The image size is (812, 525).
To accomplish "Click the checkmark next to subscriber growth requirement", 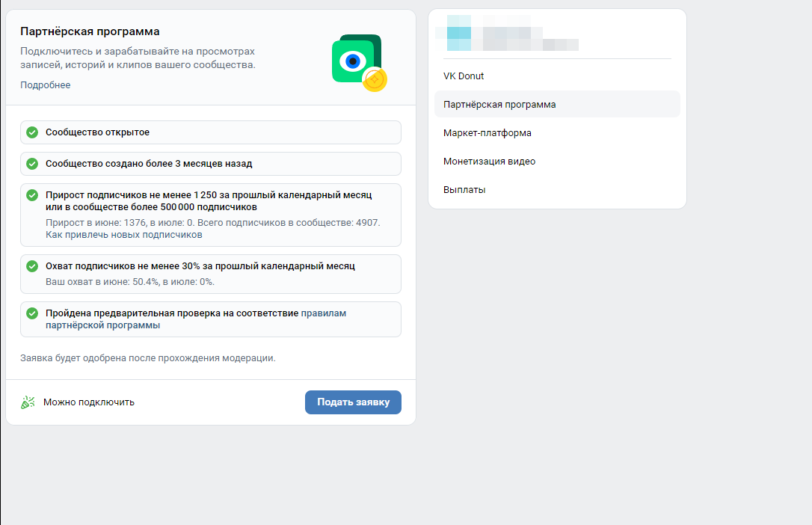I will (32, 195).
